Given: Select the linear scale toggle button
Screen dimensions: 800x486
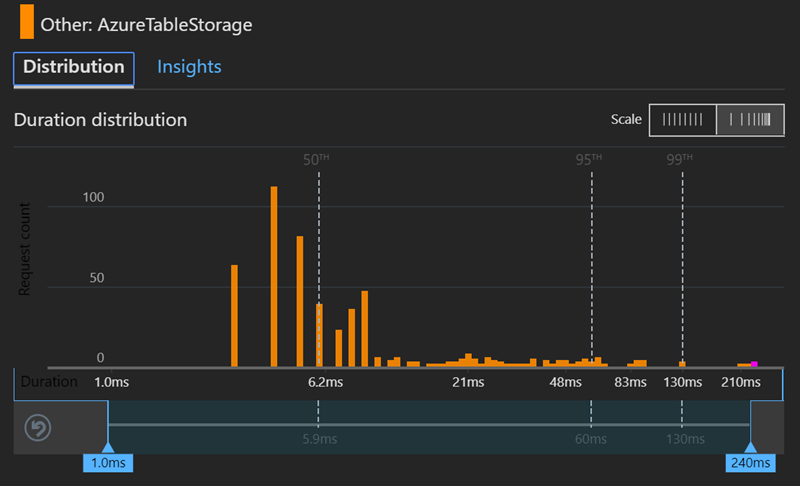Looking at the screenshot, I should (x=683, y=120).
